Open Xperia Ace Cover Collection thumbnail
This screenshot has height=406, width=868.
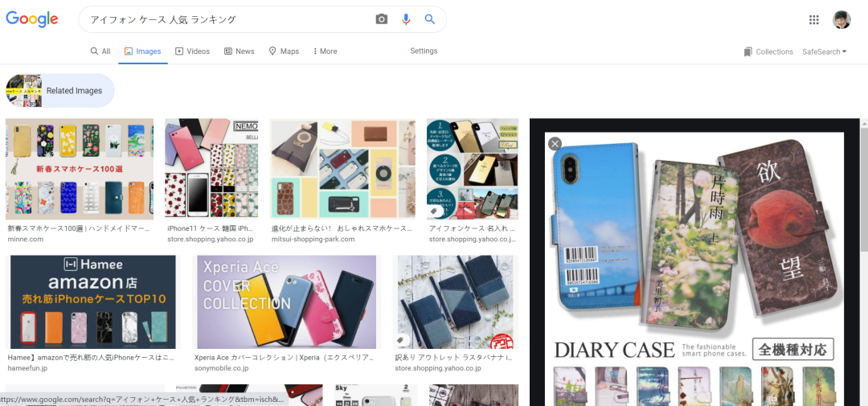(x=286, y=301)
